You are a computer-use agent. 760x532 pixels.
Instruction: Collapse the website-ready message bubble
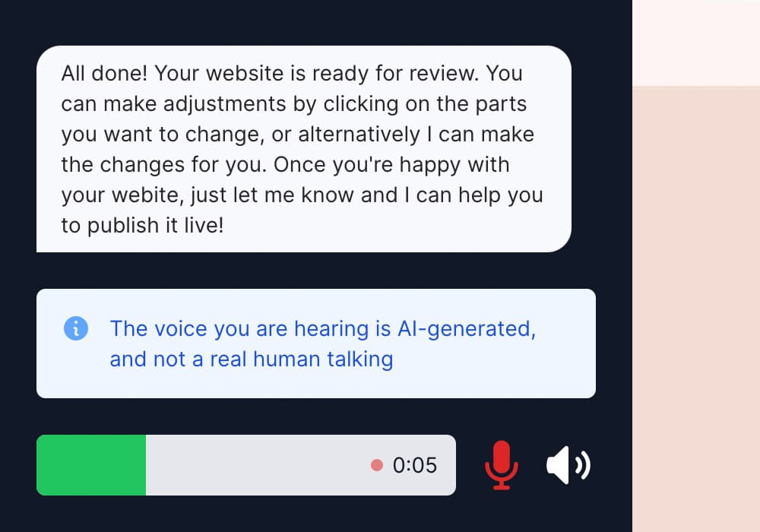point(304,149)
